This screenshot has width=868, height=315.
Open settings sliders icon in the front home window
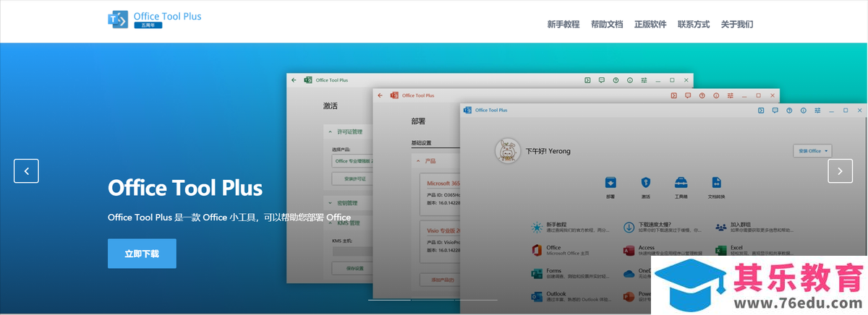[x=817, y=111]
